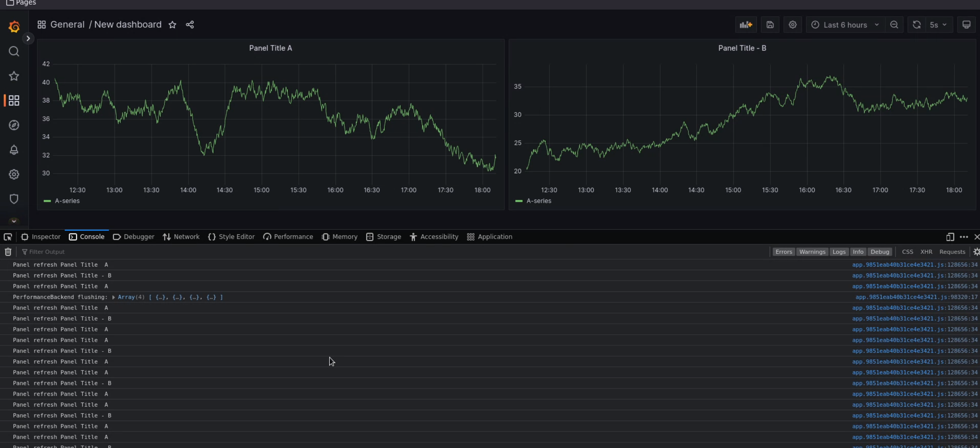
Task: Open the 5s refresh interval dropdown
Action: pyautogui.click(x=938, y=24)
